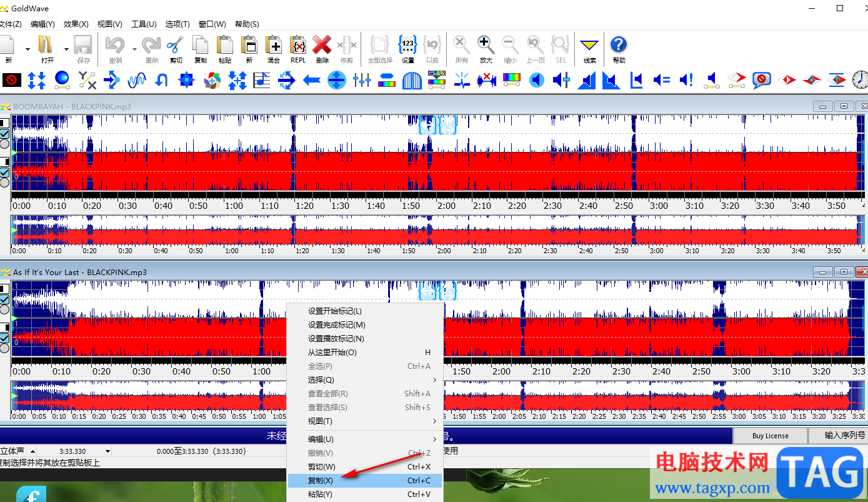
Task: Open dropdown arrow next to New (新) button
Action: pos(27,49)
